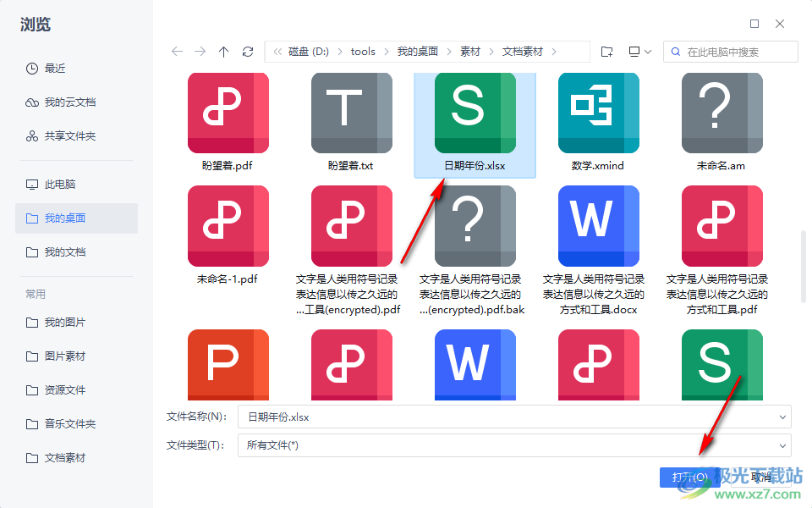Go to 我的桌面 in the breadcrumb path
812x508 pixels.
(418, 52)
